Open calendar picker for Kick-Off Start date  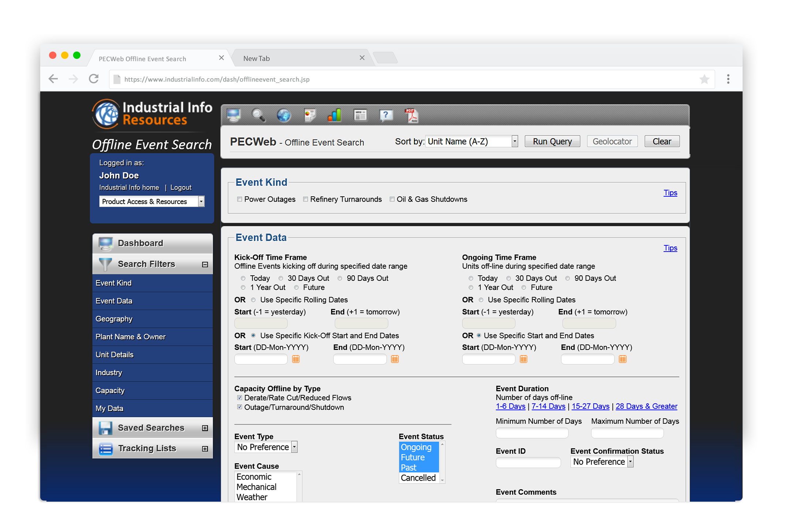click(296, 359)
